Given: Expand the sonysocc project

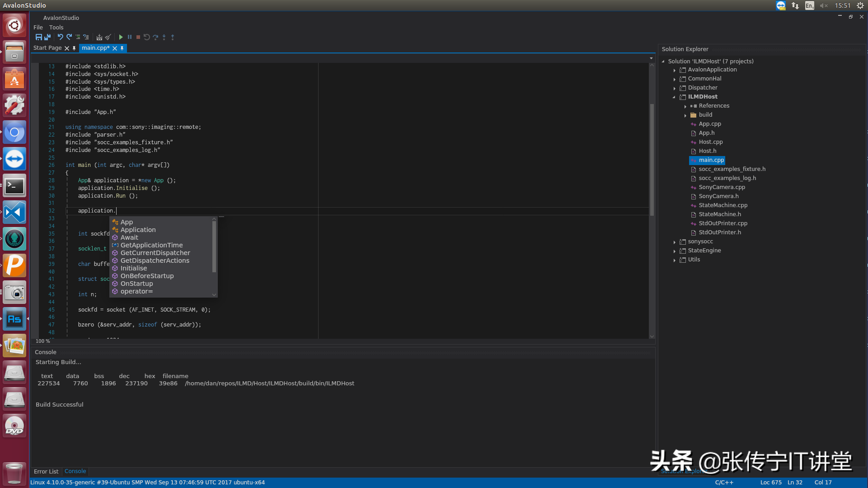Looking at the screenshot, I should click(x=675, y=242).
